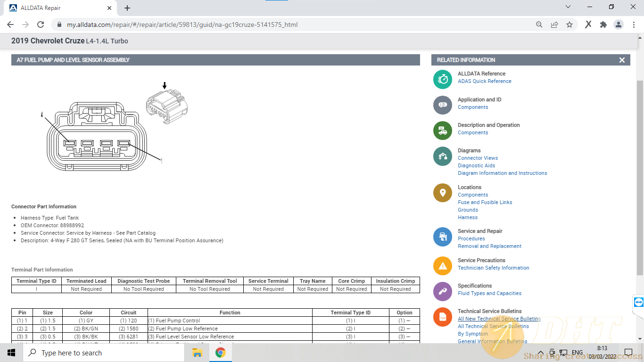Click the Specifications wrench icon
Screen dimensions: 644x362
pos(443,291)
